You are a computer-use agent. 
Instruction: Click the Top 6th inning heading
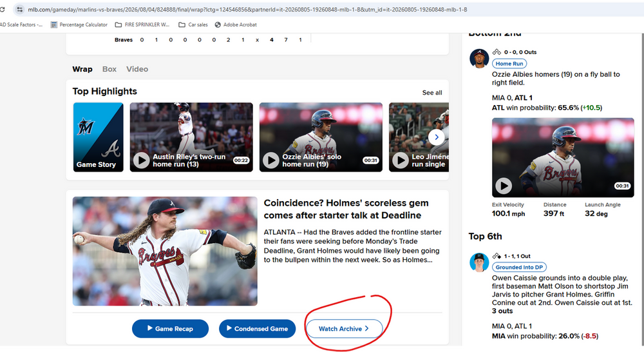click(485, 236)
